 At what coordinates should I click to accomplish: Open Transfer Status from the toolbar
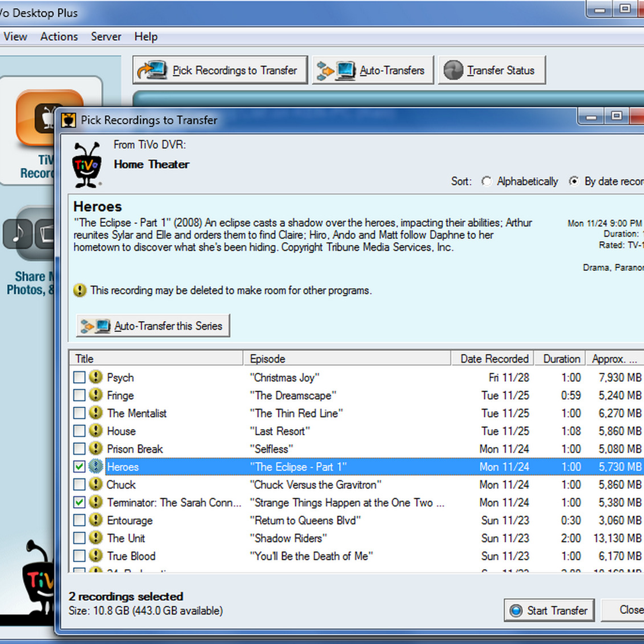tap(492, 70)
